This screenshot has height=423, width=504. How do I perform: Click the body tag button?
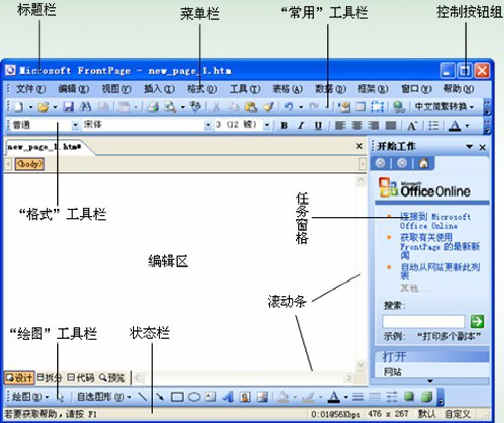pyautogui.click(x=29, y=164)
